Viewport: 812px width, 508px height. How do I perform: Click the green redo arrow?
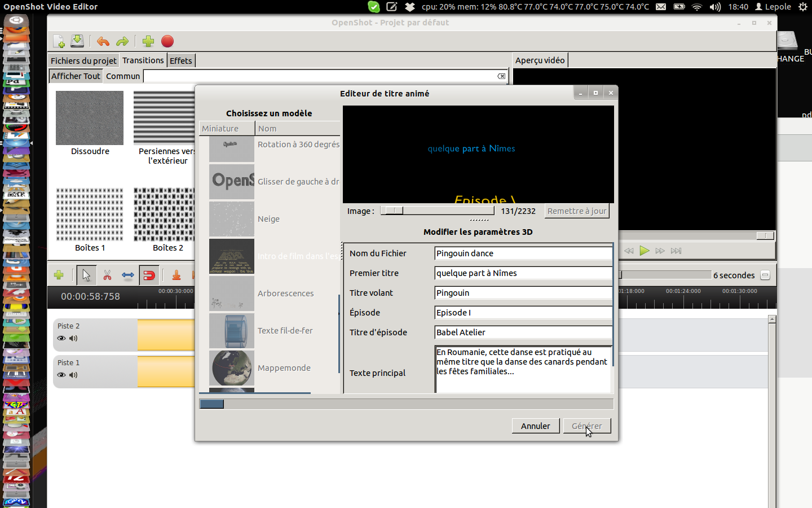(x=122, y=41)
